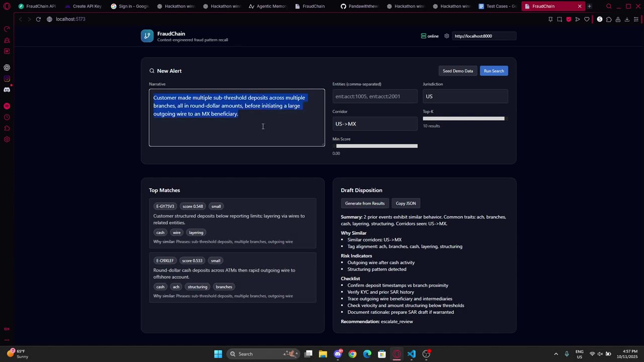The height and width of the screenshot is (362, 644).
Task: Click Generate from Results button
Action: click(365, 204)
